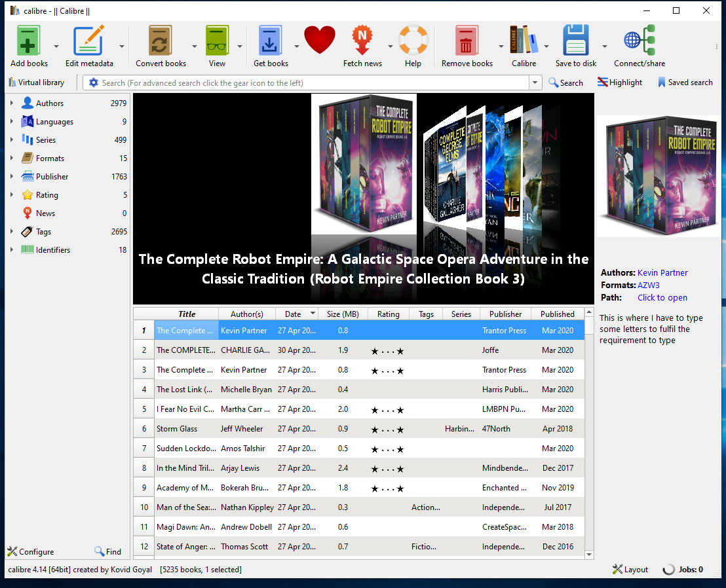Click the Identifiers barcode icon
The height and width of the screenshot is (588, 726).
28,249
